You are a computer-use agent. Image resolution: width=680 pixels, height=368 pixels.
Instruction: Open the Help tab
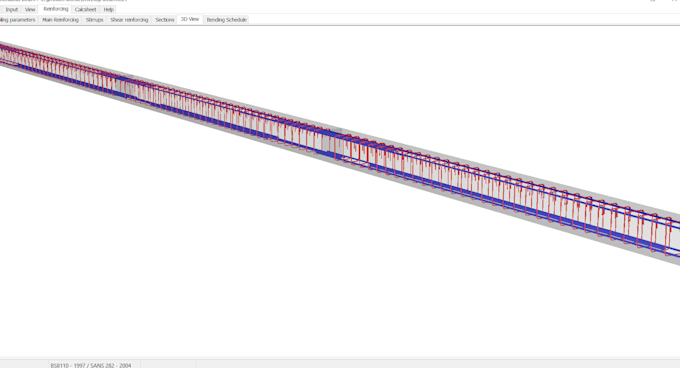[x=108, y=10]
